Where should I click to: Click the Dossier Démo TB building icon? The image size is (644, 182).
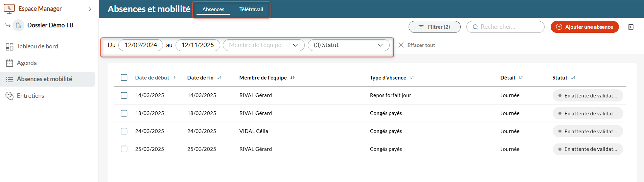click(x=18, y=25)
